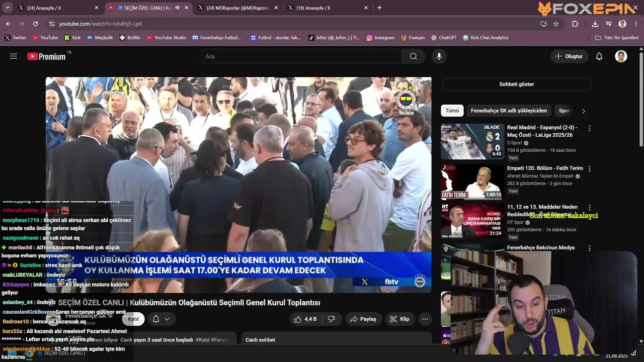Mute the SEÇİM ÖZEL CANLI tab audio
Image resolution: width=644 pixels, height=362 pixels.
[x=177, y=8]
